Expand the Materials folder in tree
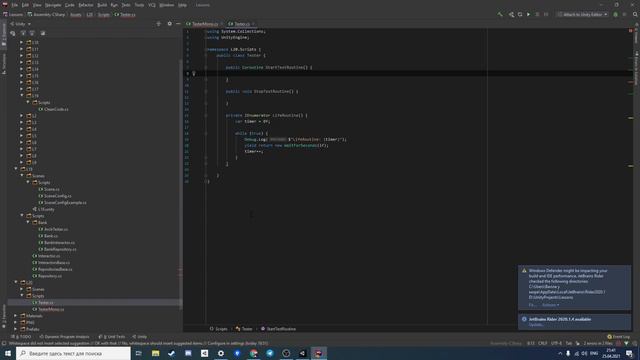Screen dimensions: 640x360 tap(16, 316)
